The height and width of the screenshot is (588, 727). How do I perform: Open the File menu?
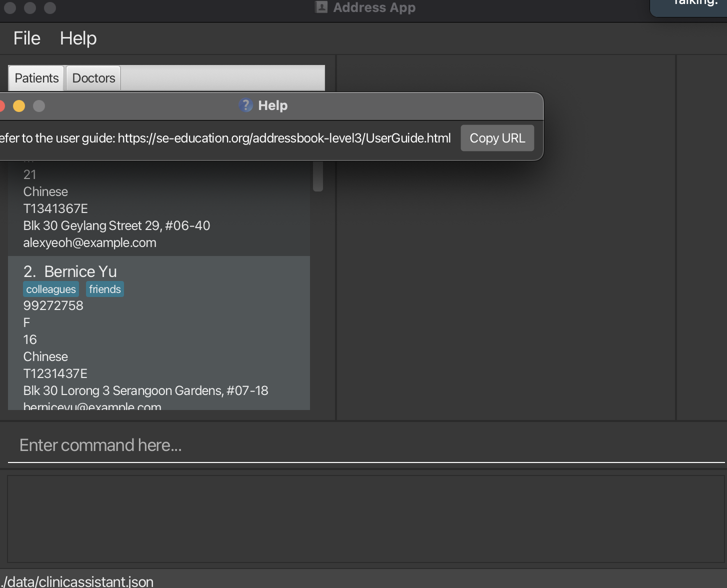pyautogui.click(x=27, y=38)
